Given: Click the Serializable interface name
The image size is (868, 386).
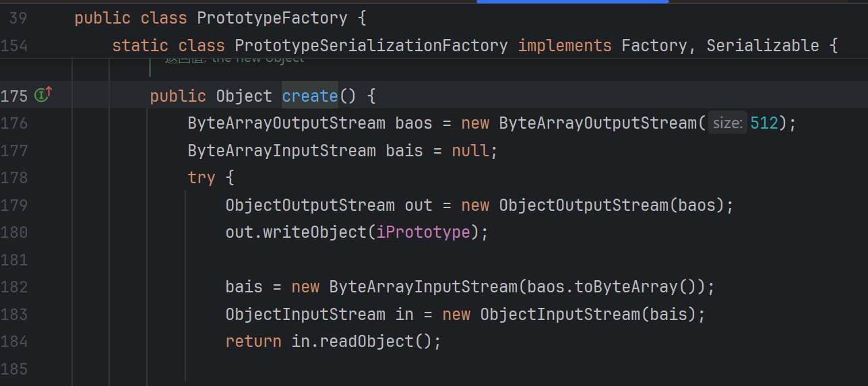Looking at the screenshot, I should (x=762, y=46).
